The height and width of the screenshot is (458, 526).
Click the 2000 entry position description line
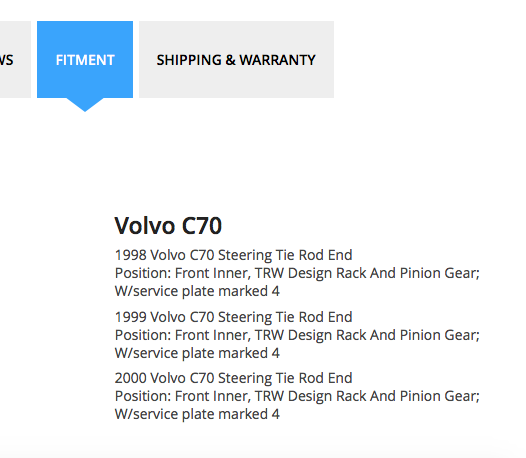click(x=297, y=396)
